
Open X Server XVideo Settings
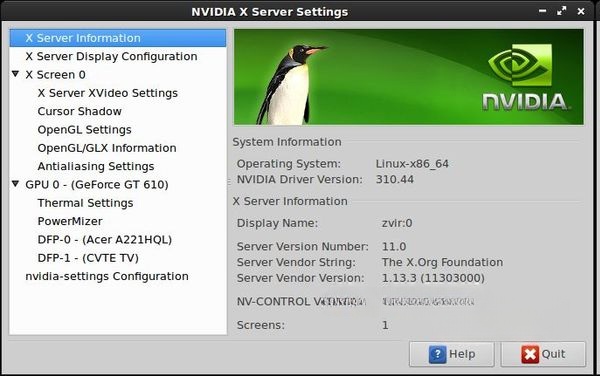click(x=108, y=93)
